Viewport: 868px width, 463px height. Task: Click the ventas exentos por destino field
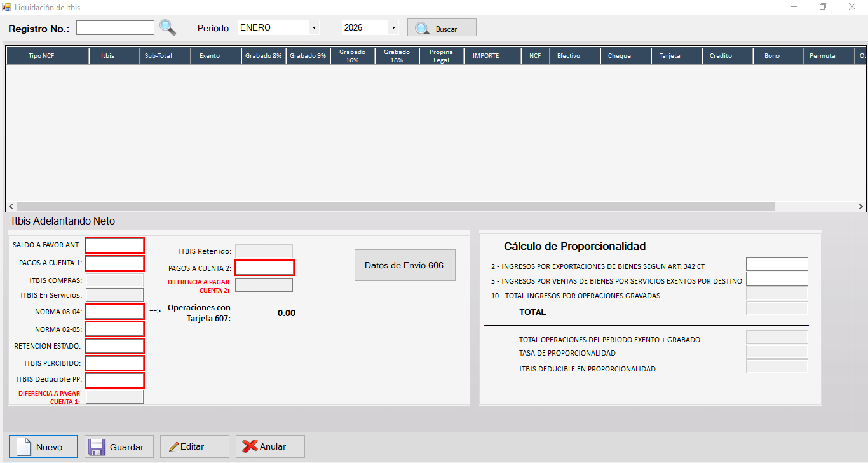[776, 279]
